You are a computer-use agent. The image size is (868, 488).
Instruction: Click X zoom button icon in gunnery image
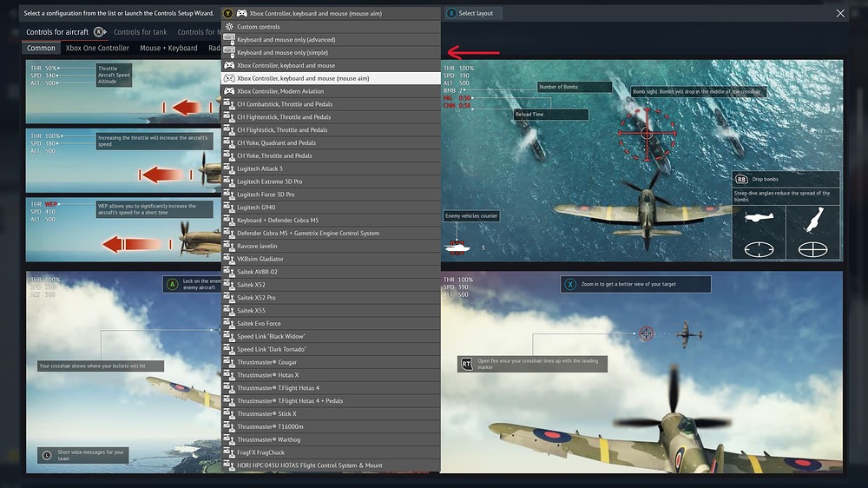tap(570, 284)
